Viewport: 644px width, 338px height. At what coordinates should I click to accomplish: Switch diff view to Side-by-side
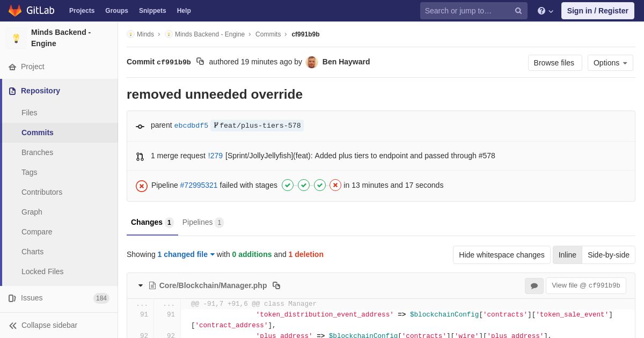(609, 255)
